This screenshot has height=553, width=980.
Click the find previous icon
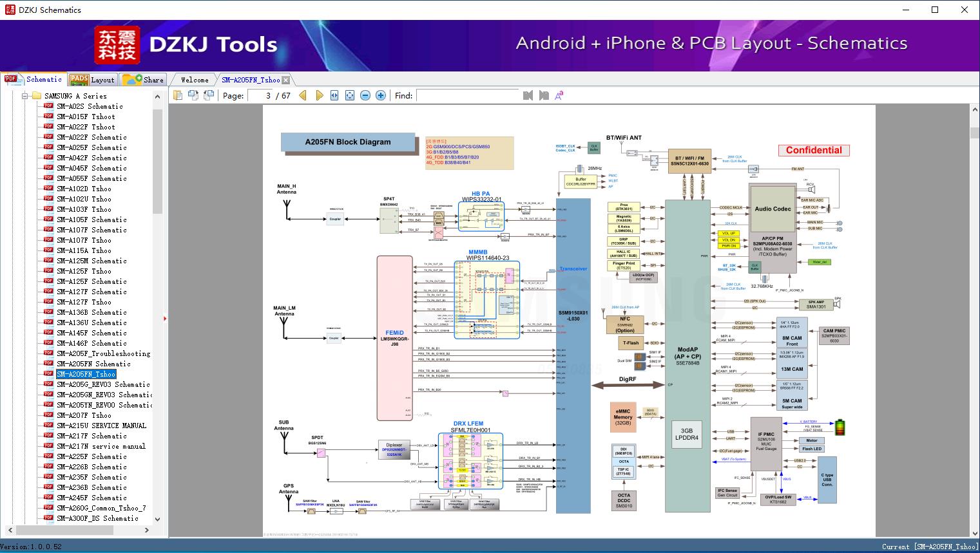tap(528, 95)
